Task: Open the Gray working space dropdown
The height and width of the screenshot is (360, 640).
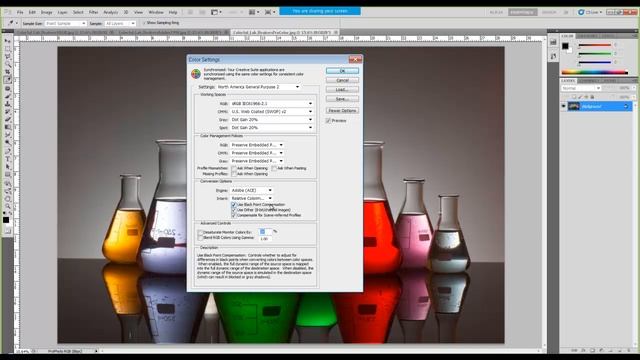Action: click(x=272, y=120)
